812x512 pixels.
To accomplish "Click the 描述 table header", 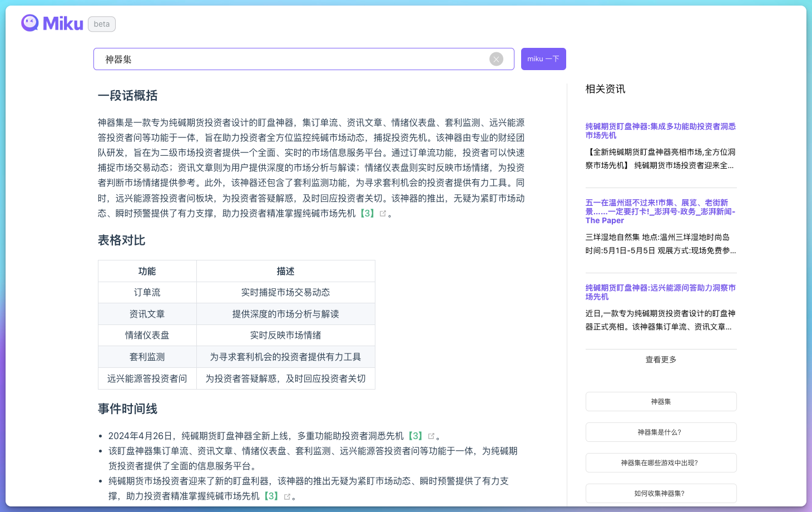I will pyautogui.click(x=286, y=271).
